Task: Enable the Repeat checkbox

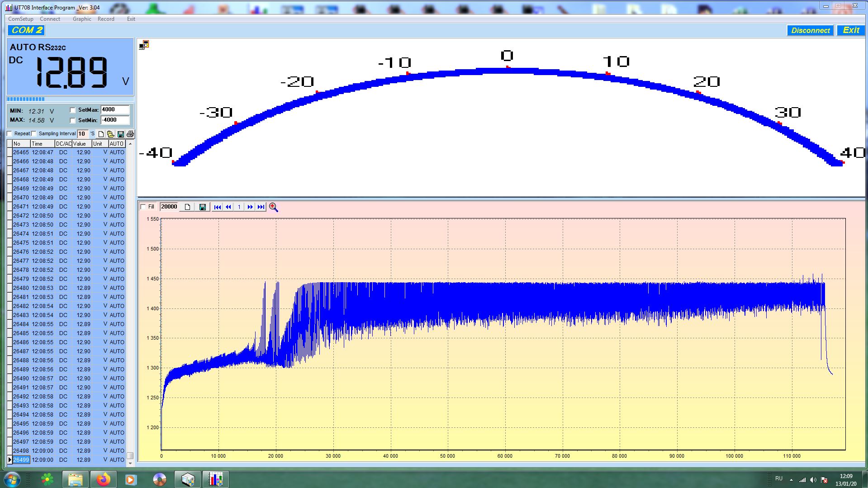Action: coord(9,134)
